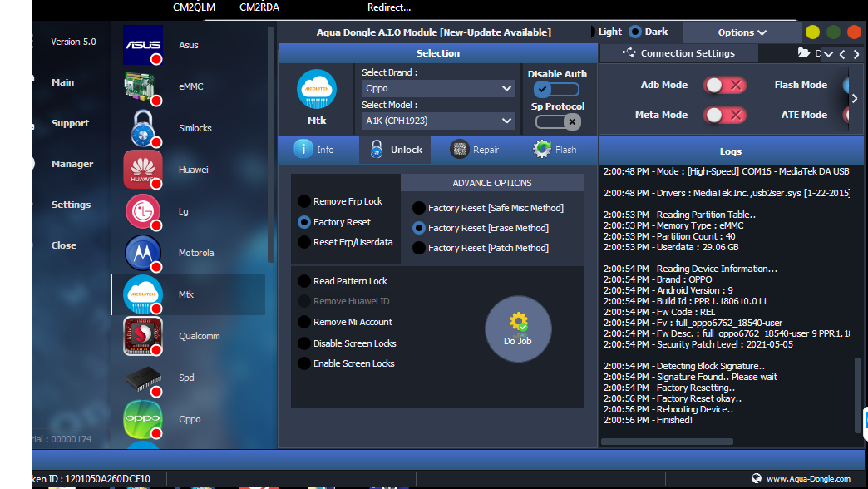Toggle the Disable Auth switch

pyautogui.click(x=556, y=89)
